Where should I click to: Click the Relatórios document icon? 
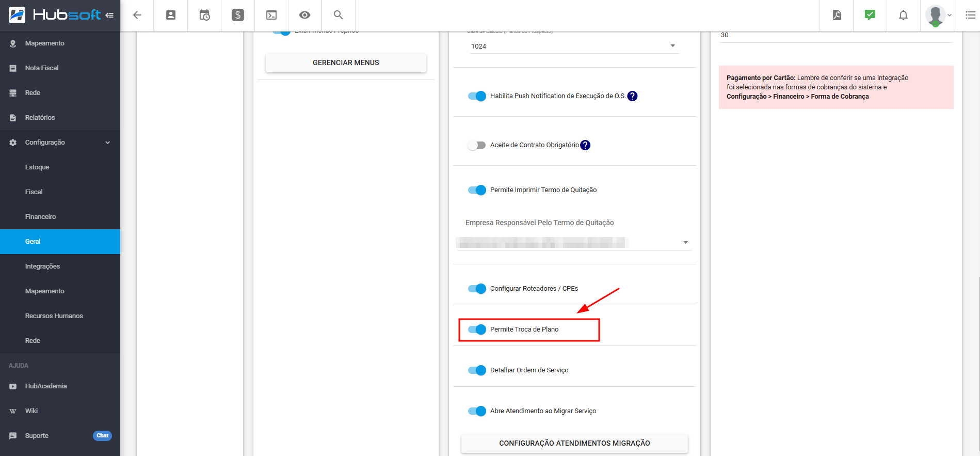tap(13, 118)
